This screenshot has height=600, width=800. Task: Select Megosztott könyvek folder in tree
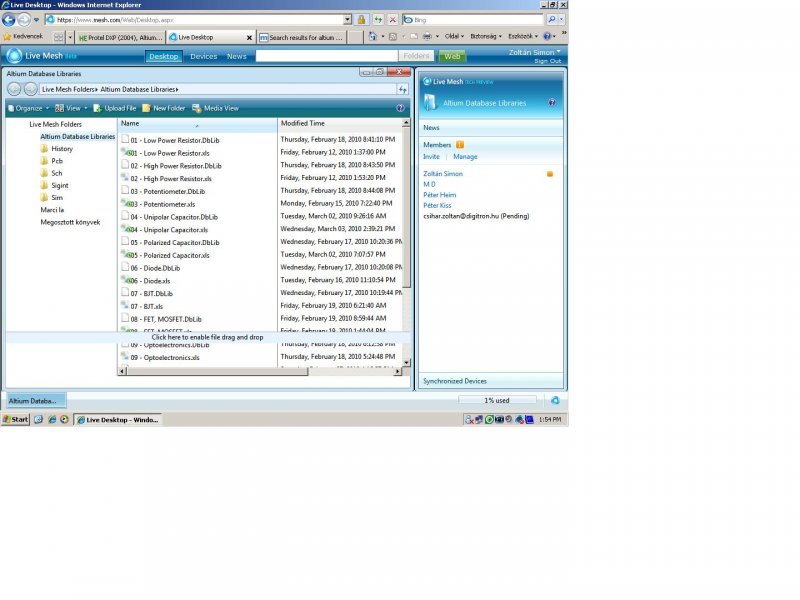point(70,222)
